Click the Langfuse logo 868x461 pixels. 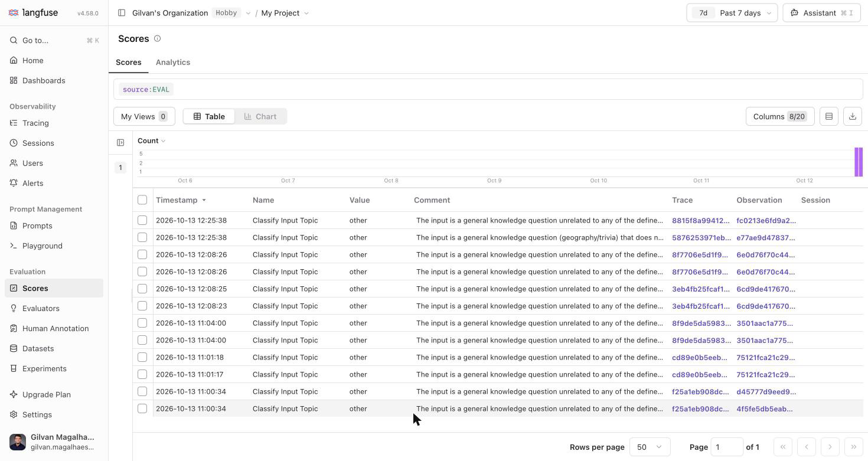point(34,13)
